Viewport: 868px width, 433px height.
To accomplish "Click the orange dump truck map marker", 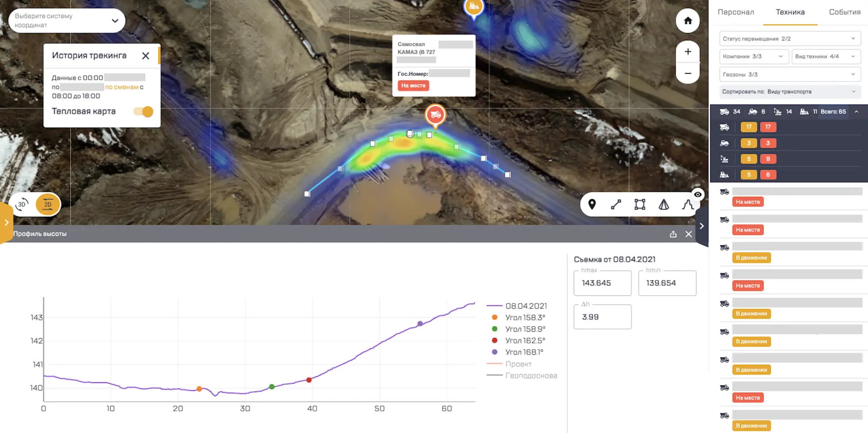I will (435, 115).
